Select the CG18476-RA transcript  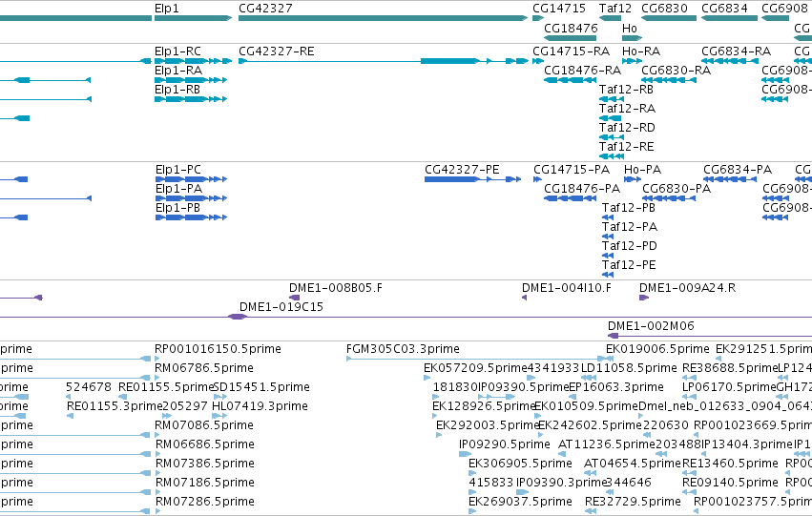571,80
